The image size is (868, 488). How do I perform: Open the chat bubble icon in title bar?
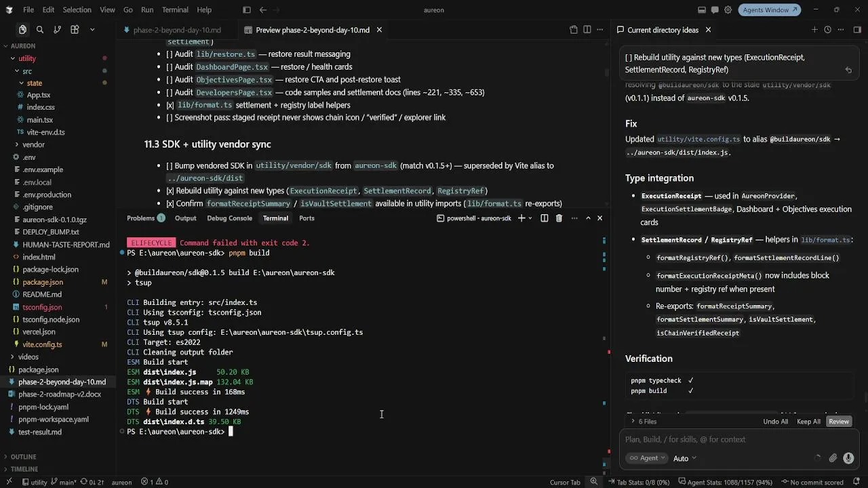[715, 10]
